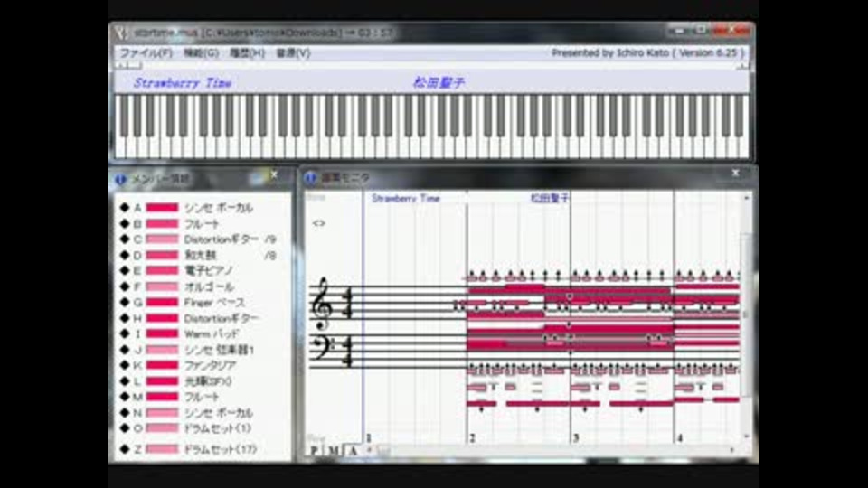
Task: Open the 音源(V) menu
Action: tap(293, 53)
